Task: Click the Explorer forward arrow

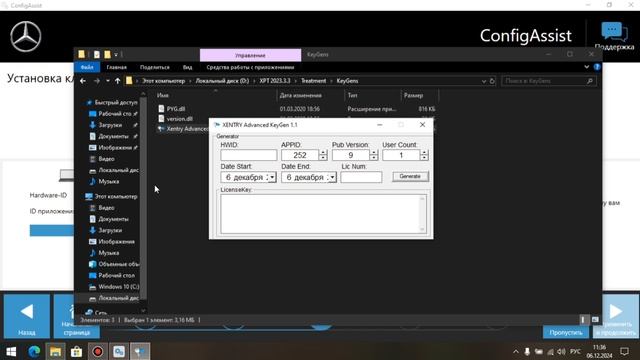Action: (97, 81)
